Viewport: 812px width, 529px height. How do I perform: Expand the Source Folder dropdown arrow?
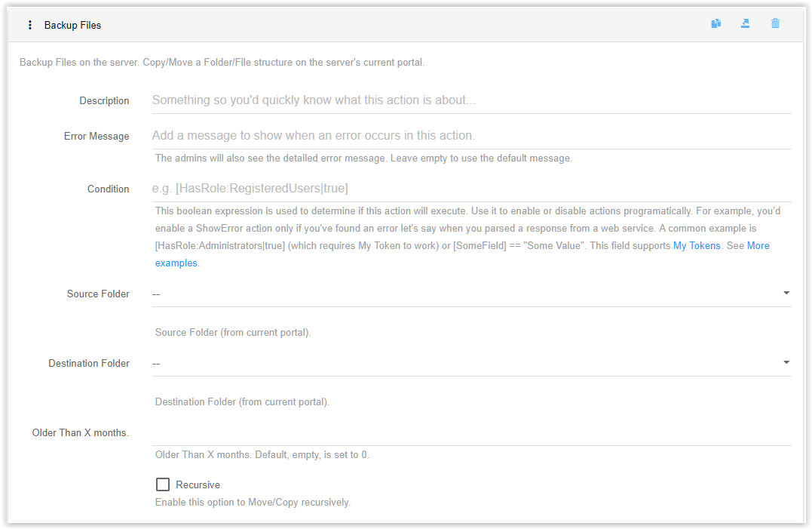coord(786,294)
